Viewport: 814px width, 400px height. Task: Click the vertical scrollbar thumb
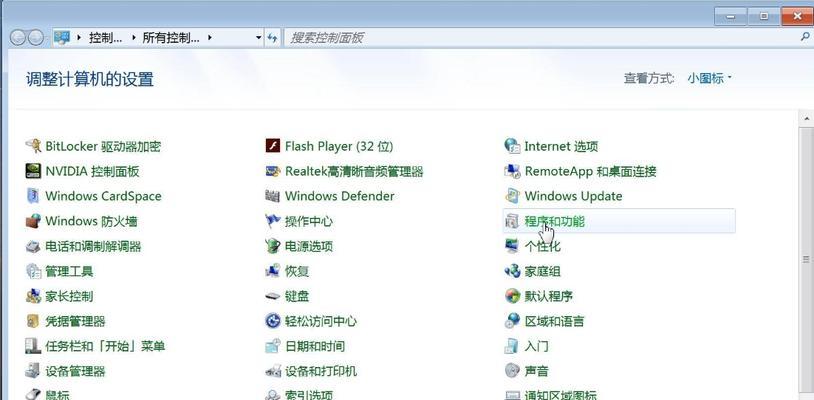(807, 259)
